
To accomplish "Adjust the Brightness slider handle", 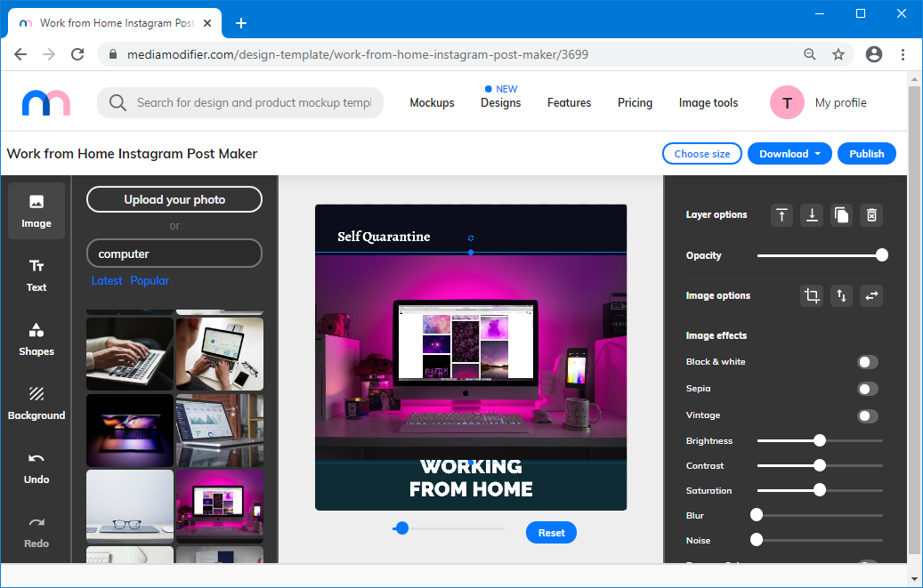I will click(820, 440).
